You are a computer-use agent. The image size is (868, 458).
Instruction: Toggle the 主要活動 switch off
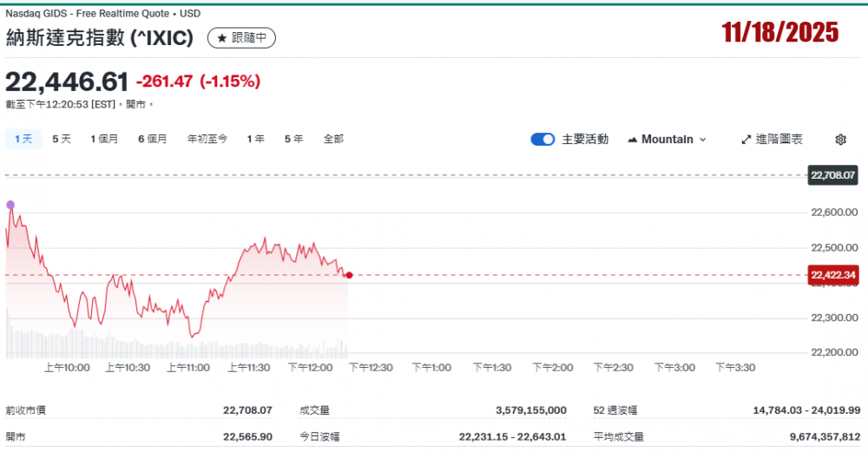click(x=542, y=140)
